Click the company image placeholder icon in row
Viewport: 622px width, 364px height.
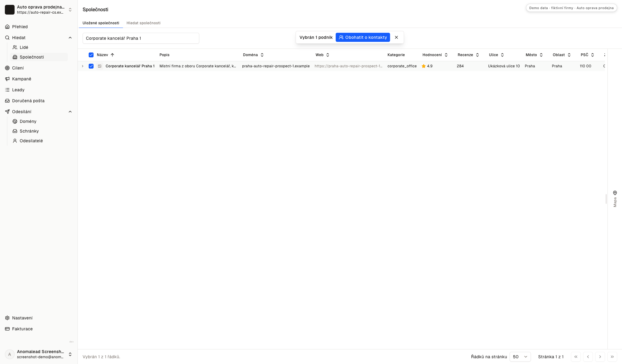coord(100,66)
